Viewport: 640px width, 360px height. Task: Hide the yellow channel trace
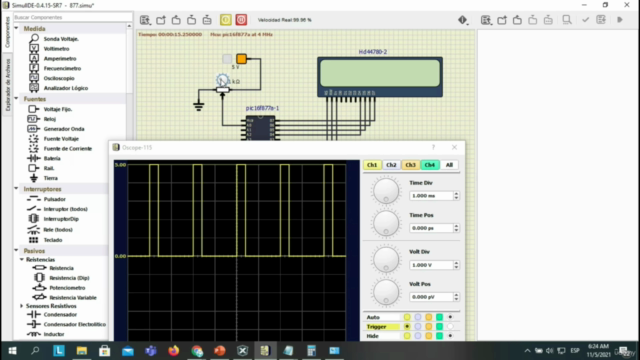(x=407, y=336)
